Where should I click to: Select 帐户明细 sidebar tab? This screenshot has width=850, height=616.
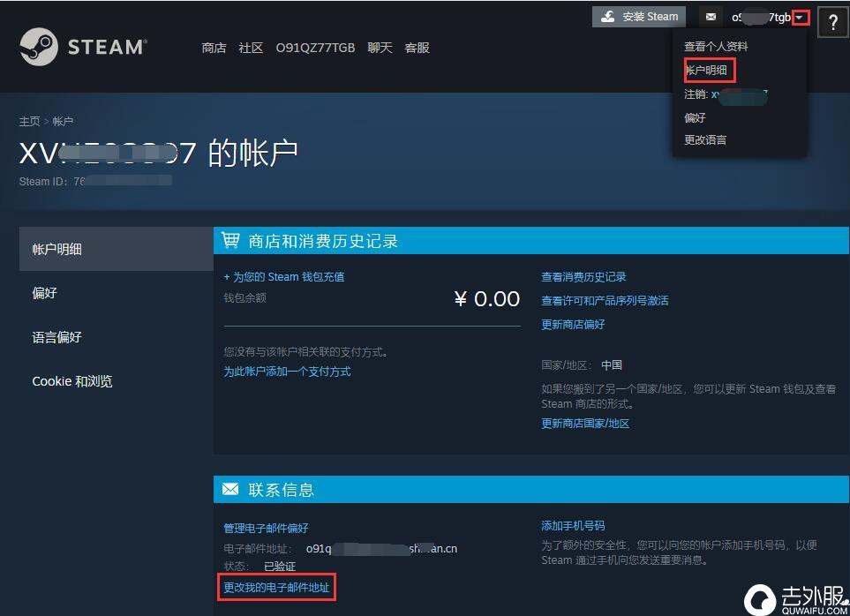(x=117, y=249)
